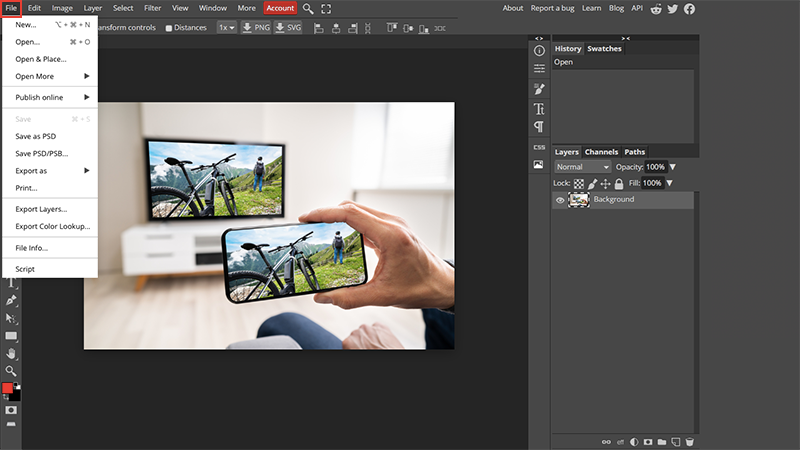Viewport: 800px width, 450px height.
Task: Choose Open... from File menu
Action: (50, 42)
